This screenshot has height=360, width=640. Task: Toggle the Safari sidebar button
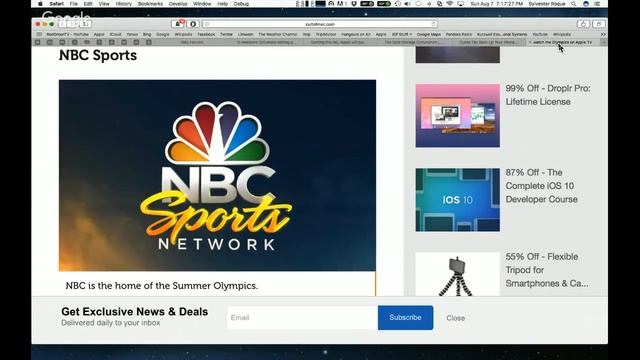point(85,24)
